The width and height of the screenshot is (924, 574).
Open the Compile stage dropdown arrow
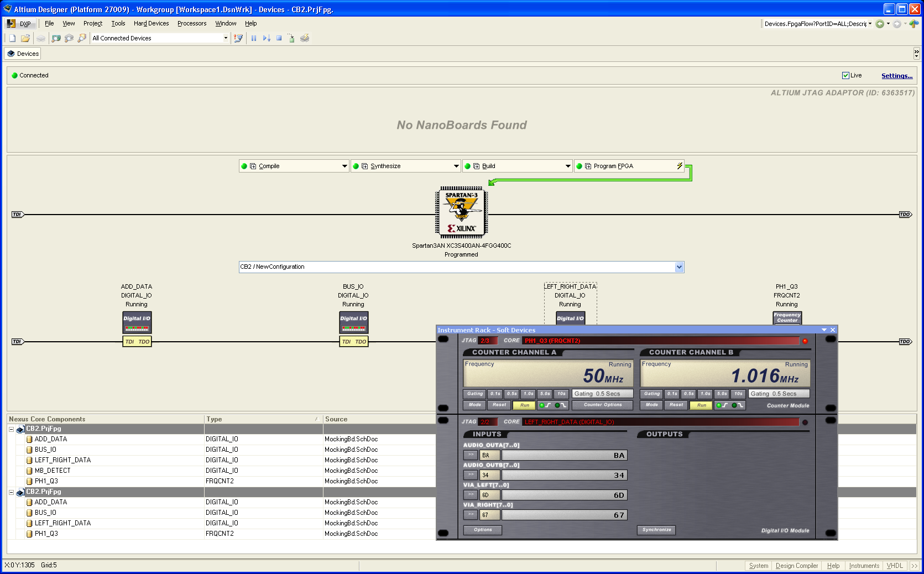344,166
